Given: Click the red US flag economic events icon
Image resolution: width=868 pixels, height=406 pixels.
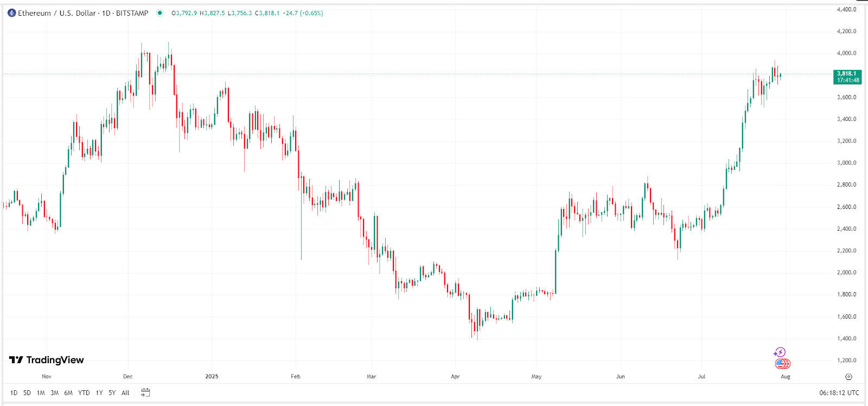Looking at the screenshot, I should click(782, 363).
